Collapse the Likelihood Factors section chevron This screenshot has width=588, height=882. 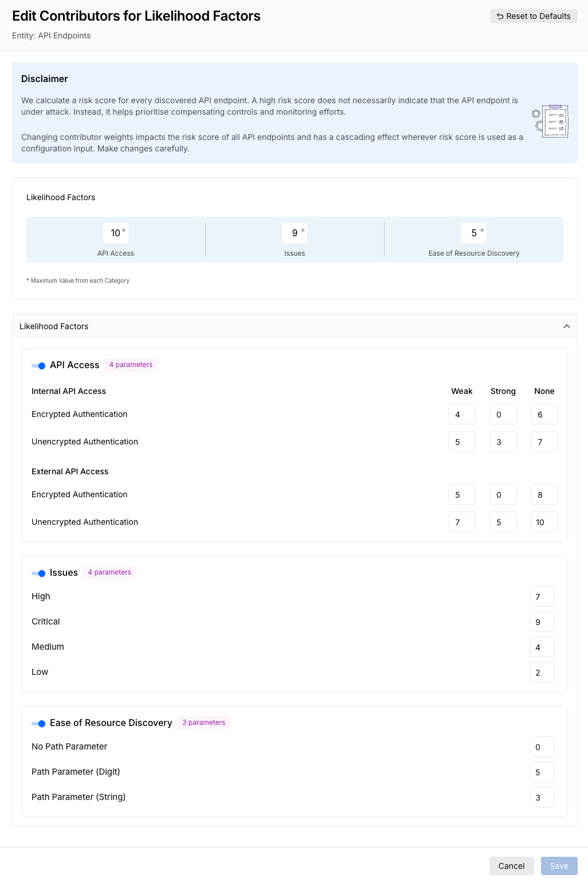click(566, 326)
